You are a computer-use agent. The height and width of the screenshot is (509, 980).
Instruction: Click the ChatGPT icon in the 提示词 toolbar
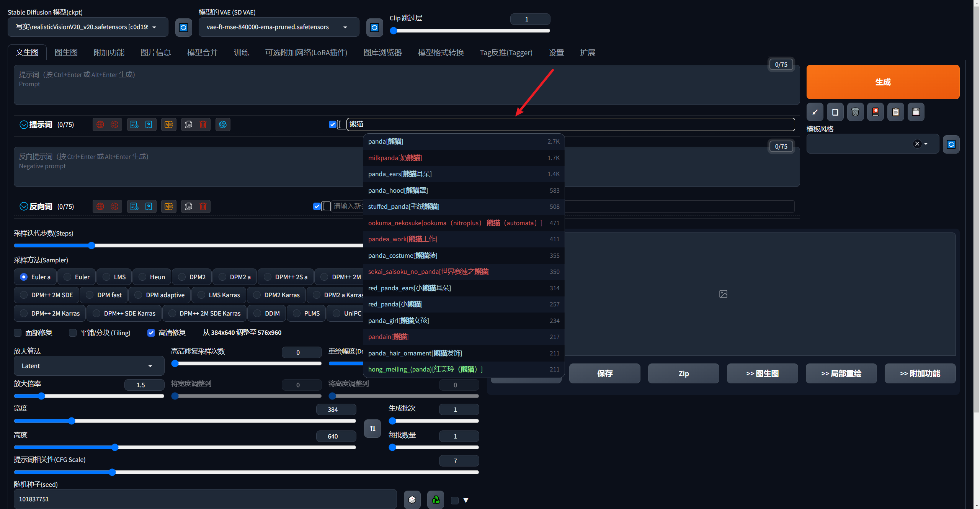click(223, 124)
